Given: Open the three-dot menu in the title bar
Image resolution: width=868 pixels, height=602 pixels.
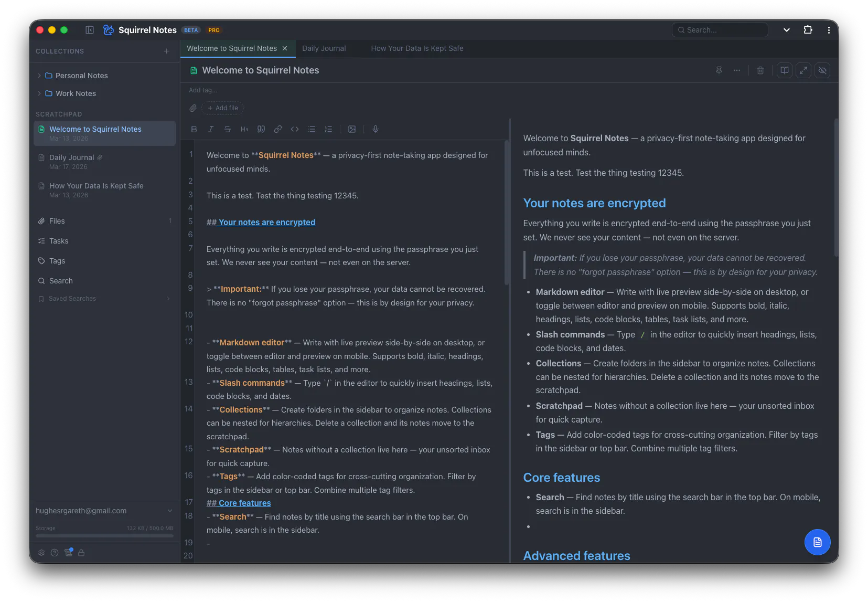Looking at the screenshot, I should point(829,30).
